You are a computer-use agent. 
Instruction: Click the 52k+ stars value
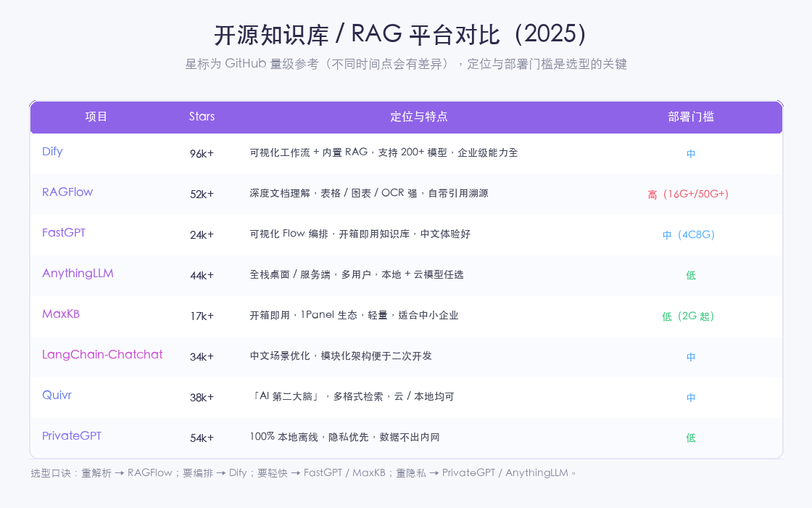(202, 194)
